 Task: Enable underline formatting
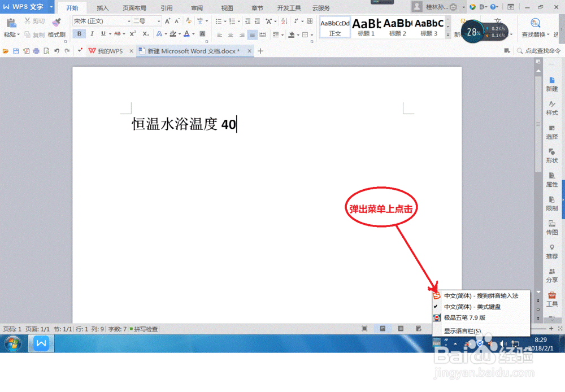tap(103, 34)
